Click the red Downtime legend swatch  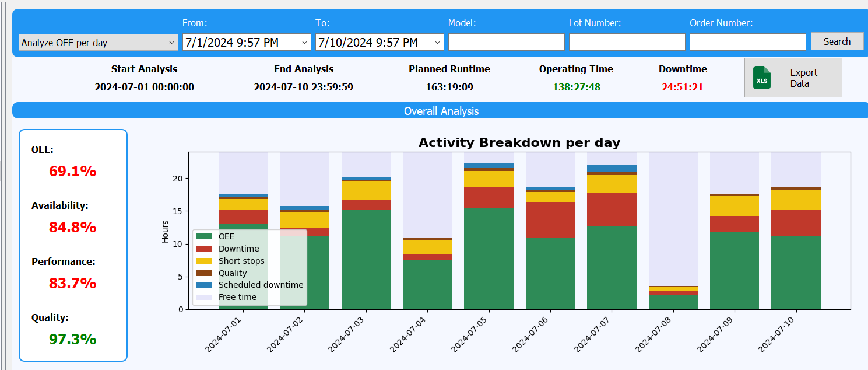click(x=204, y=249)
